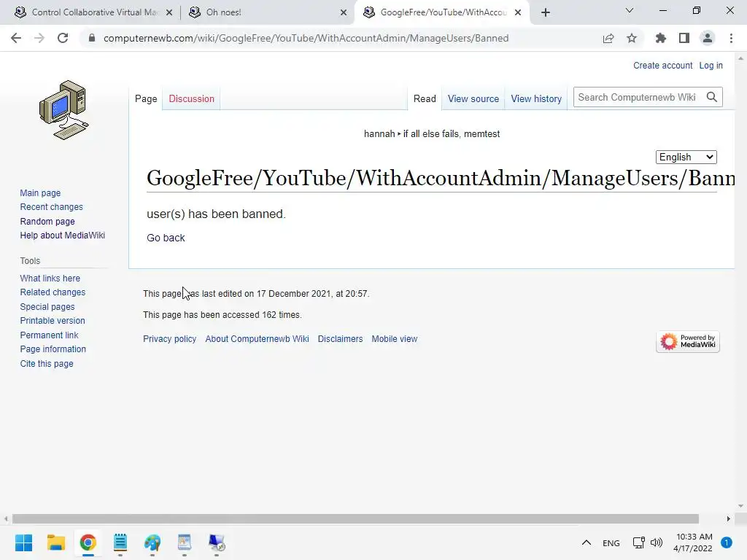The width and height of the screenshot is (747, 560).
Task: Click the Go back link
Action: [x=166, y=238]
